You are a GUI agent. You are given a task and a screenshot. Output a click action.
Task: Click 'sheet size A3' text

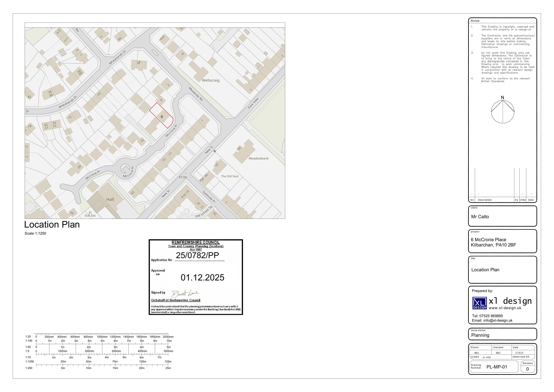[521, 357]
